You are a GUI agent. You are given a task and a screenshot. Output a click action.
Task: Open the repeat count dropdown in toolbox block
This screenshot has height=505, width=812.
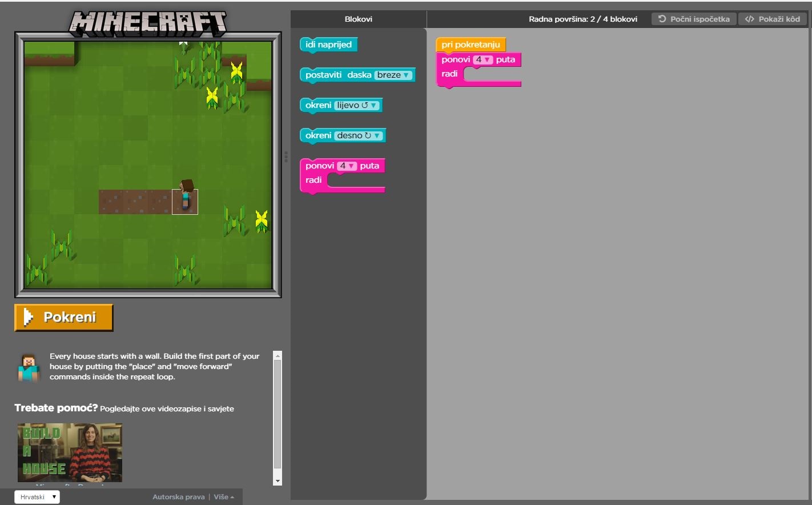(x=347, y=166)
